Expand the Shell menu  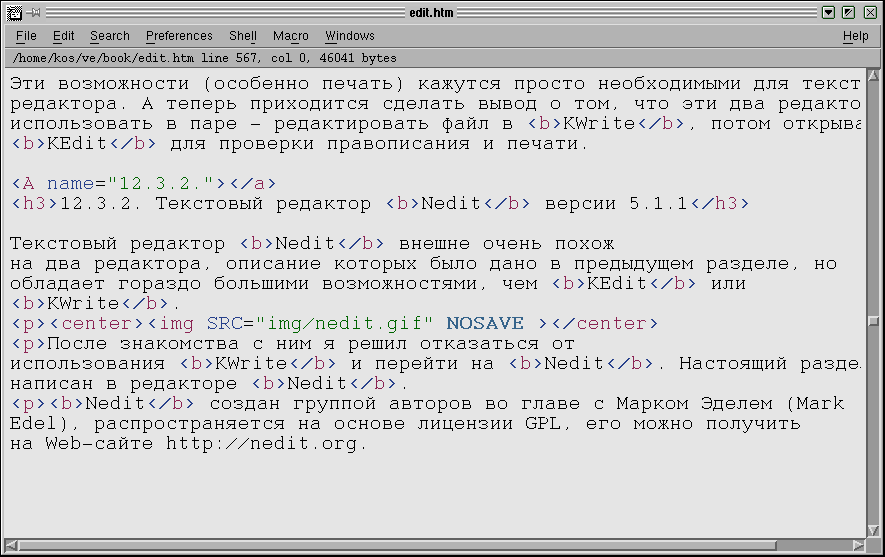(x=242, y=36)
